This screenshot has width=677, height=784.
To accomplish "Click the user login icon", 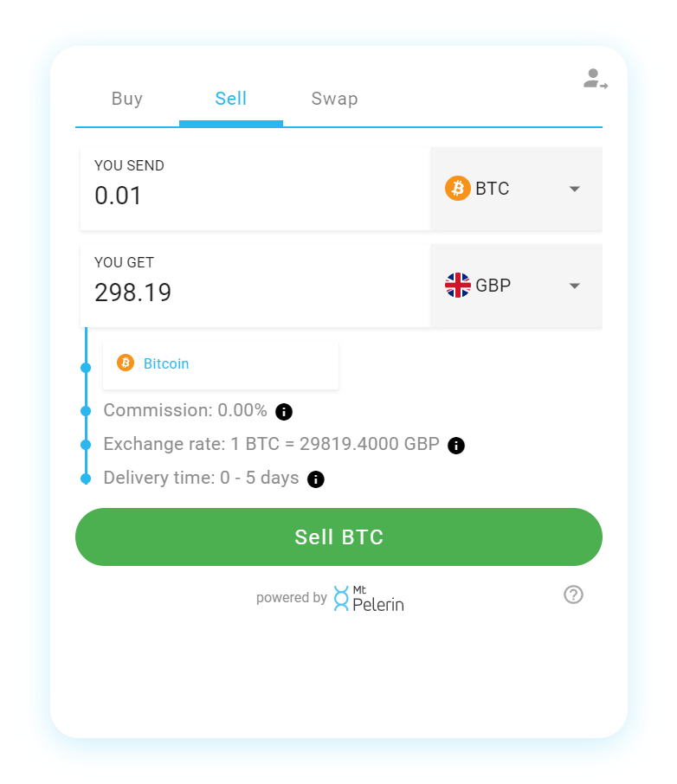I will [x=595, y=79].
